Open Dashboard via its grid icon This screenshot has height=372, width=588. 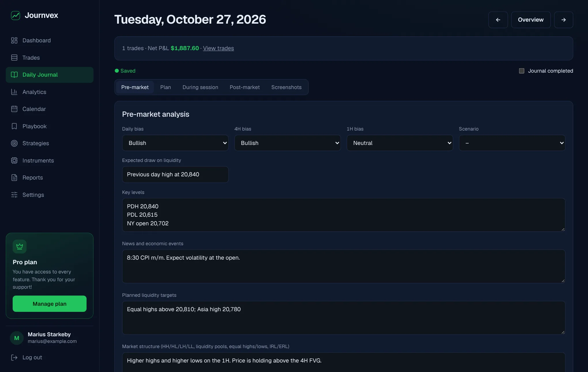[x=14, y=40]
